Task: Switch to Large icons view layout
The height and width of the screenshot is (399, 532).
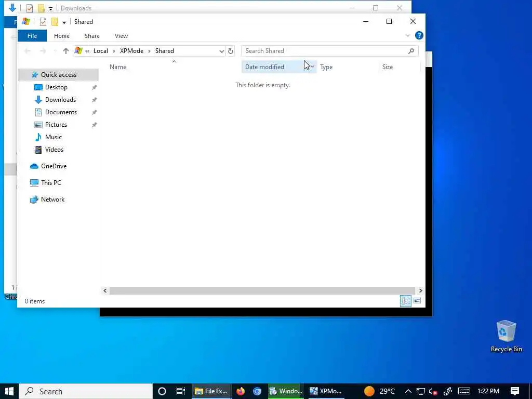Action: (417, 301)
